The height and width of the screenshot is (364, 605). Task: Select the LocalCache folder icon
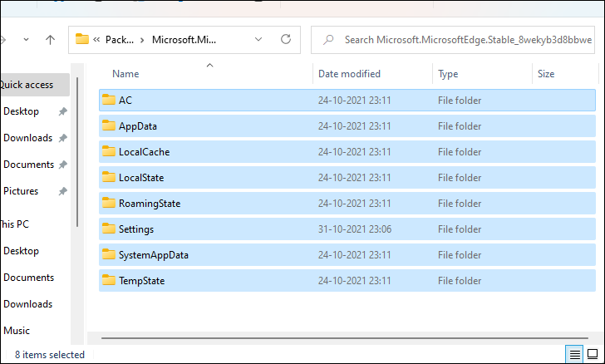click(109, 152)
